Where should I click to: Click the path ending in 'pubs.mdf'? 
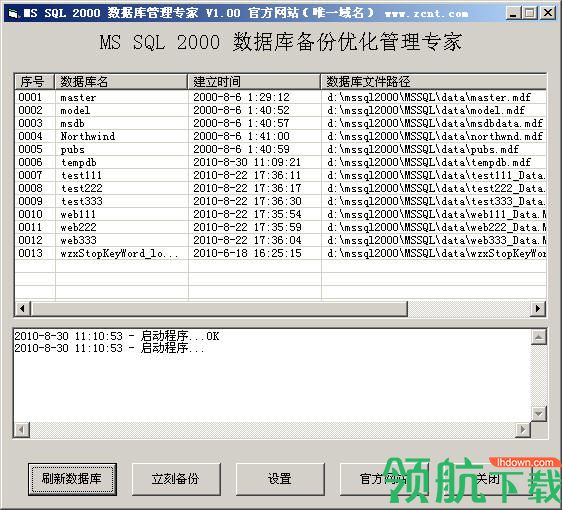[x=423, y=149]
